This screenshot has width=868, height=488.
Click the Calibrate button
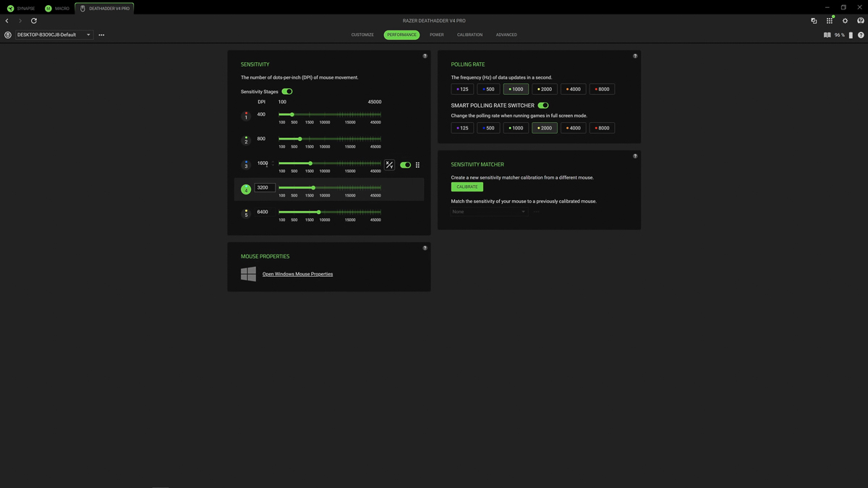(467, 187)
